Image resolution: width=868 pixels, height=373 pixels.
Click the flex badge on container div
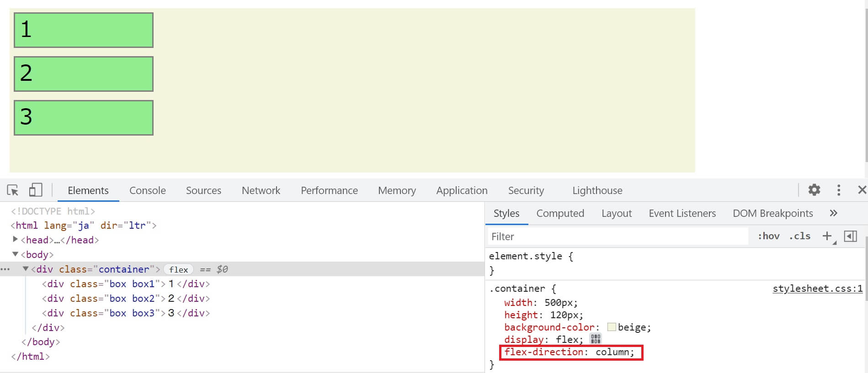pos(178,269)
